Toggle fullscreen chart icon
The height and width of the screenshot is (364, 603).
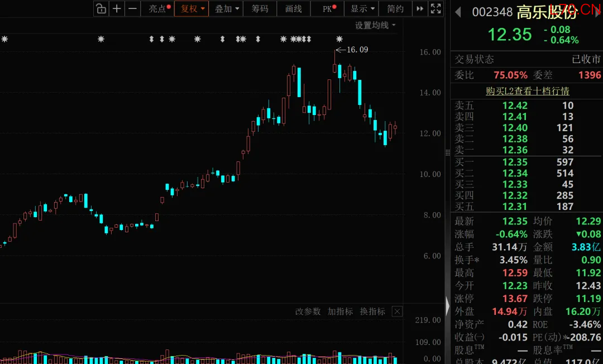pyautogui.click(x=435, y=8)
